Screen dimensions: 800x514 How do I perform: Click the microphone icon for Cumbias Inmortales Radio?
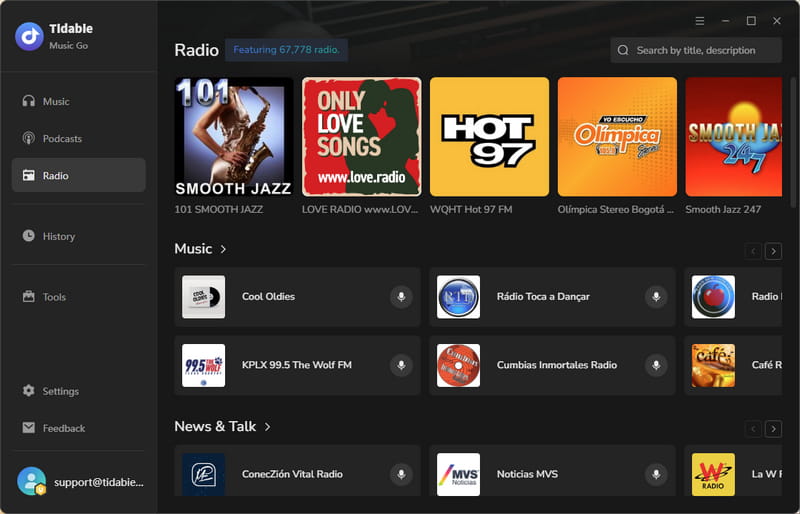tap(656, 365)
